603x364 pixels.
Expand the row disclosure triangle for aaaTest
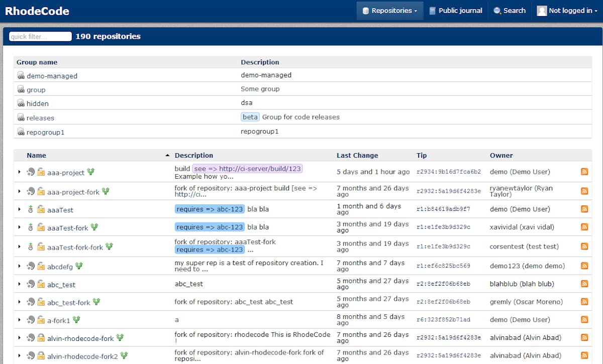(19, 209)
